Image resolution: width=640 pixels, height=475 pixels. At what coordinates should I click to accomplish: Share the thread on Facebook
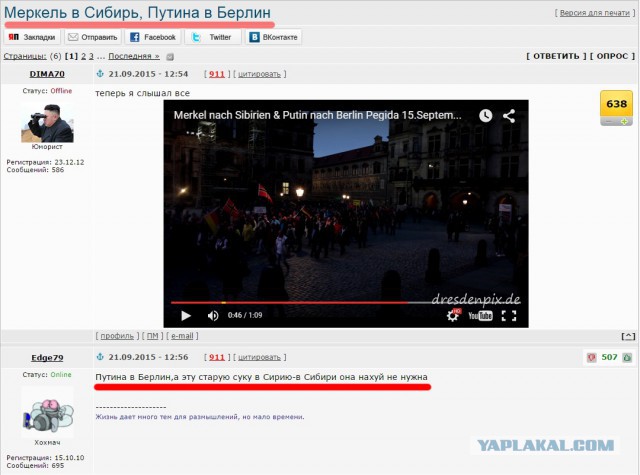tap(153, 37)
